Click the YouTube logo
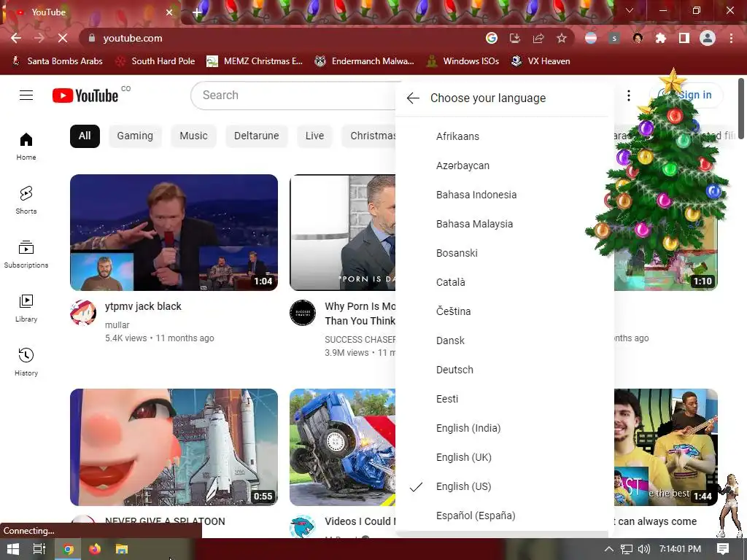 click(85, 96)
